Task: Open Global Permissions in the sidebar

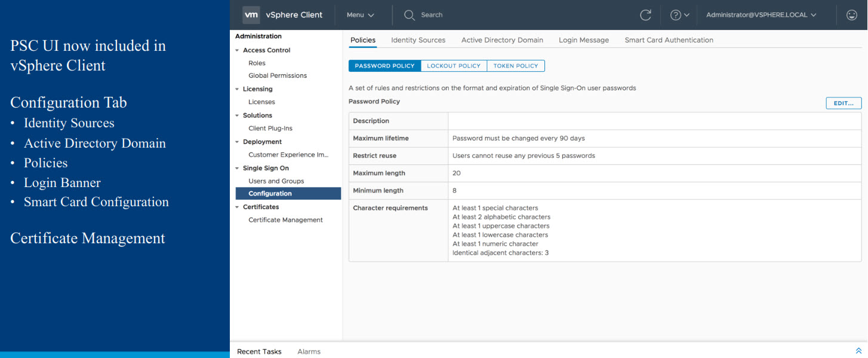Action: pos(278,75)
